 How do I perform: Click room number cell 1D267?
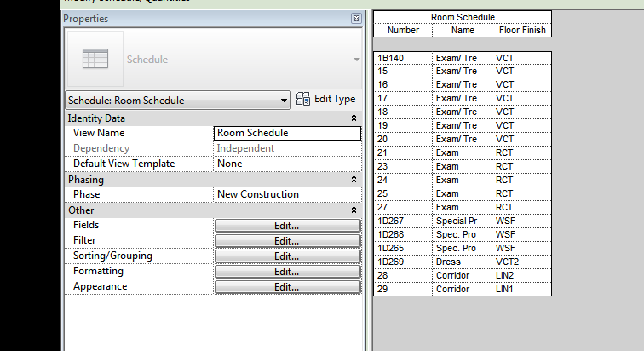coord(403,221)
